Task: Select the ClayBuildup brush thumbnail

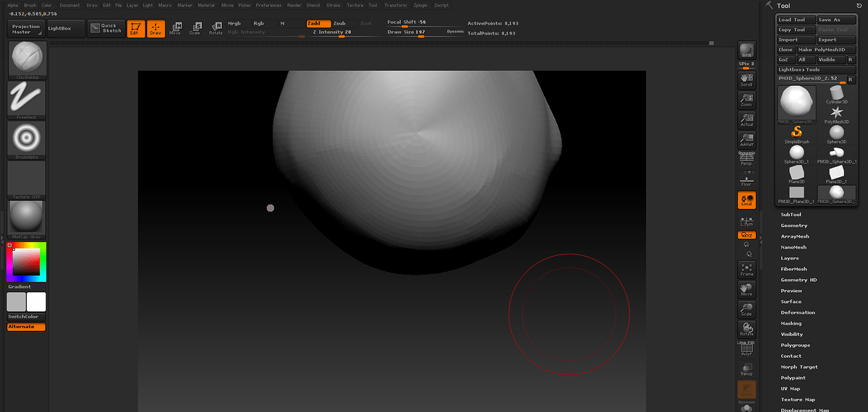Action: coord(27,60)
